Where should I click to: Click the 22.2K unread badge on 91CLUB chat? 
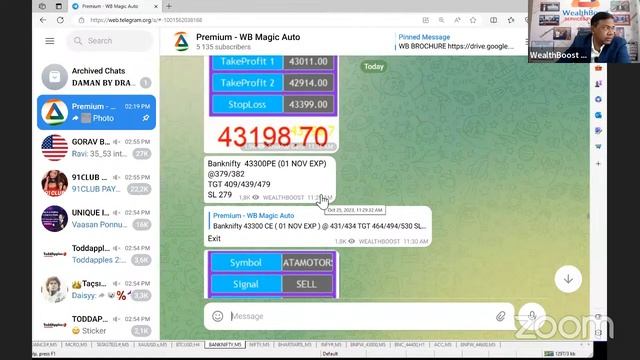(139, 189)
